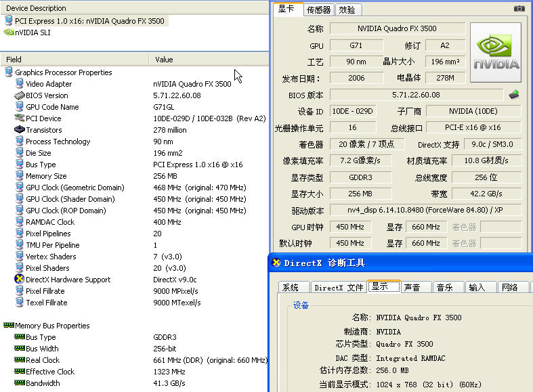Open the 网络 tab in DirectX tool

pos(513,287)
